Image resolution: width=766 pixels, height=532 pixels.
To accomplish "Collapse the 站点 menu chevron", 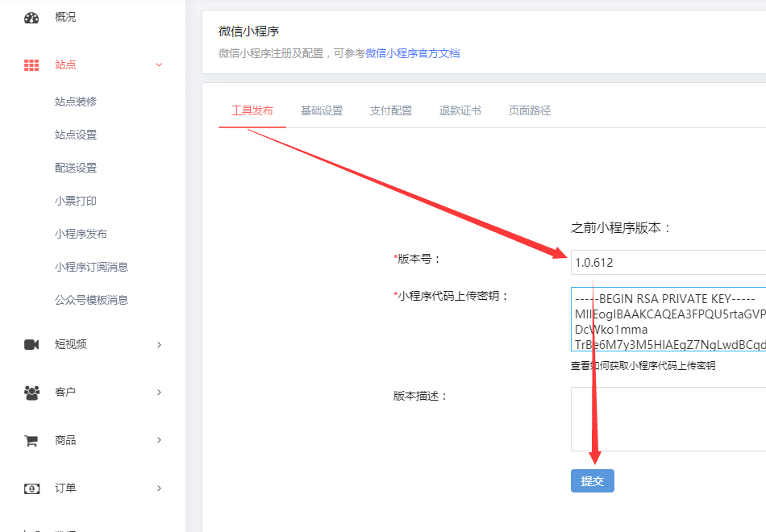I will (x=159, y=65).
